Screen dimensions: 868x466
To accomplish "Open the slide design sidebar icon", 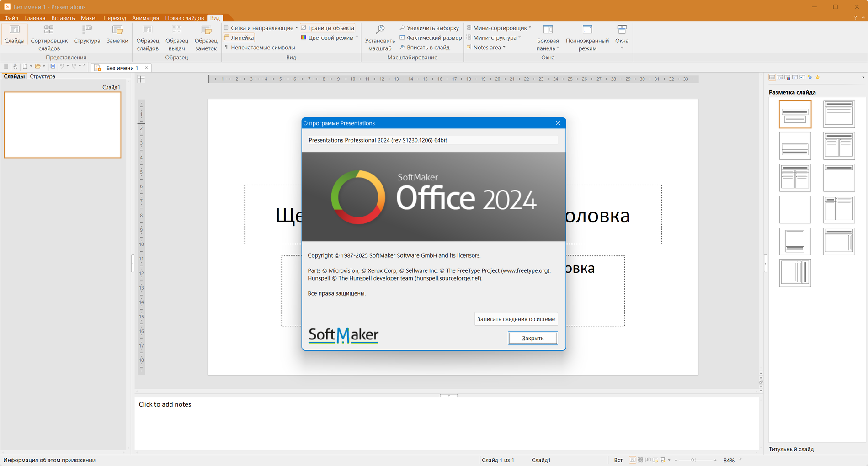I will coord(780,78).
